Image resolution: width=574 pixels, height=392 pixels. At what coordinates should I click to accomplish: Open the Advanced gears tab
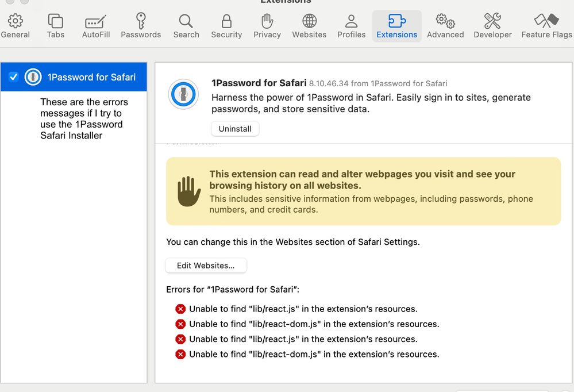[445, 26]
